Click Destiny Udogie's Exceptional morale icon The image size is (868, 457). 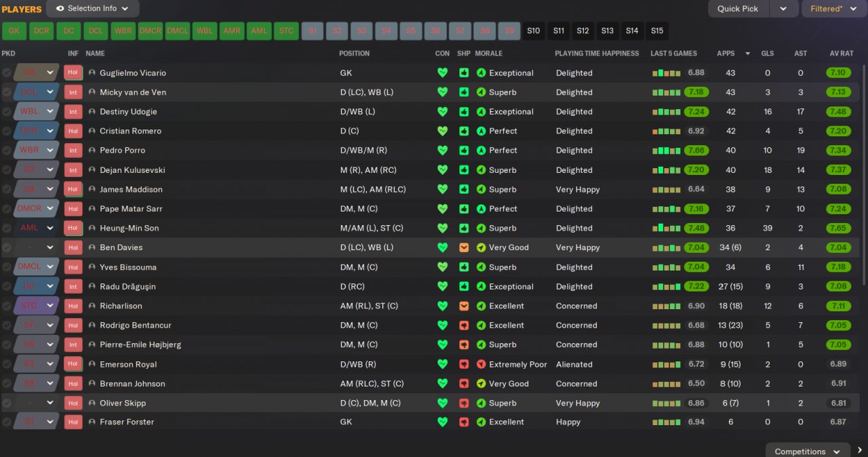pyautogui.click(x=481, y=112)
